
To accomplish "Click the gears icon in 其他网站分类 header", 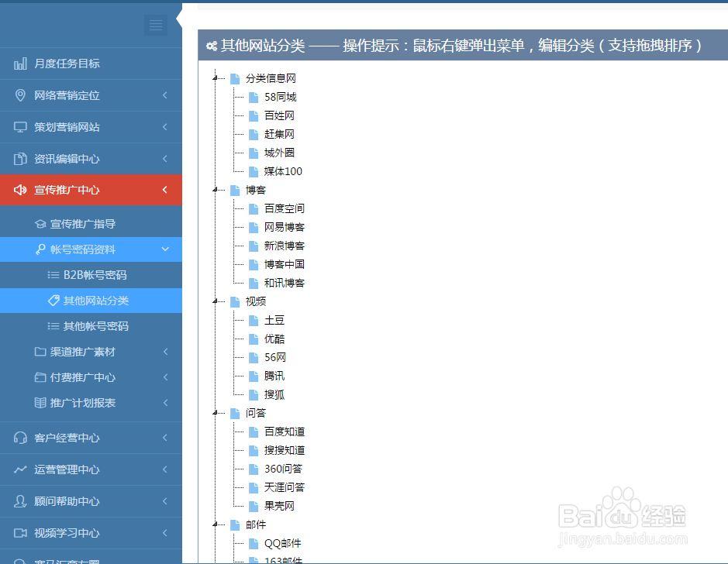I will point(212,46).
